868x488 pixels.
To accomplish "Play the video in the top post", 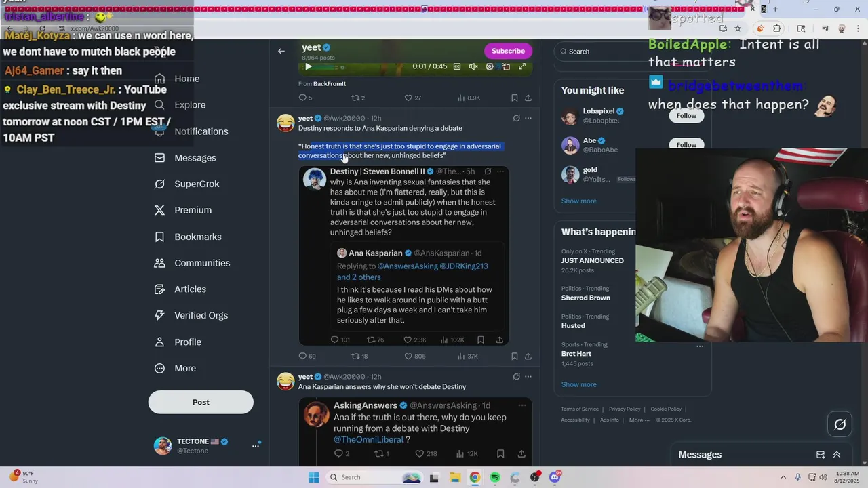I will pyautogui.click(x=309, y=66).
